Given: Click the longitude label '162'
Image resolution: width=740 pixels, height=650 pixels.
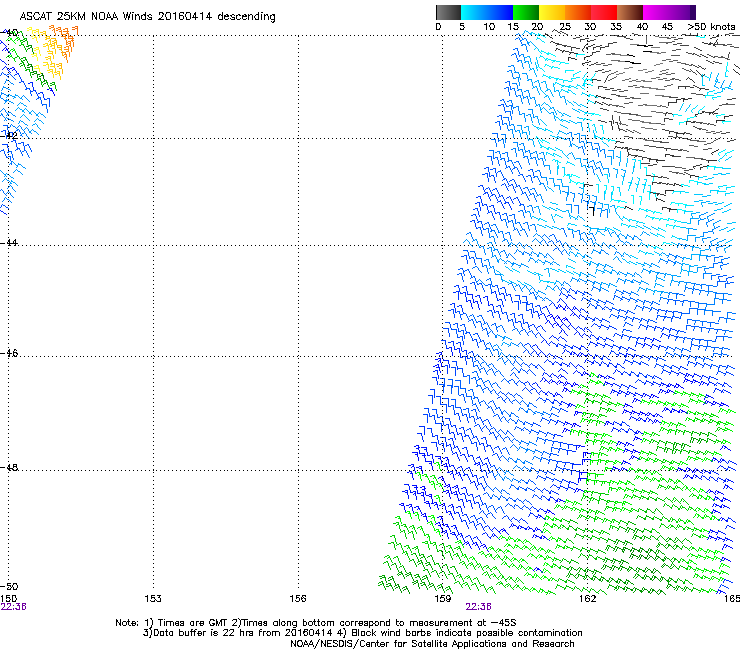Looking at the screenshot, I should click(588, 599).
